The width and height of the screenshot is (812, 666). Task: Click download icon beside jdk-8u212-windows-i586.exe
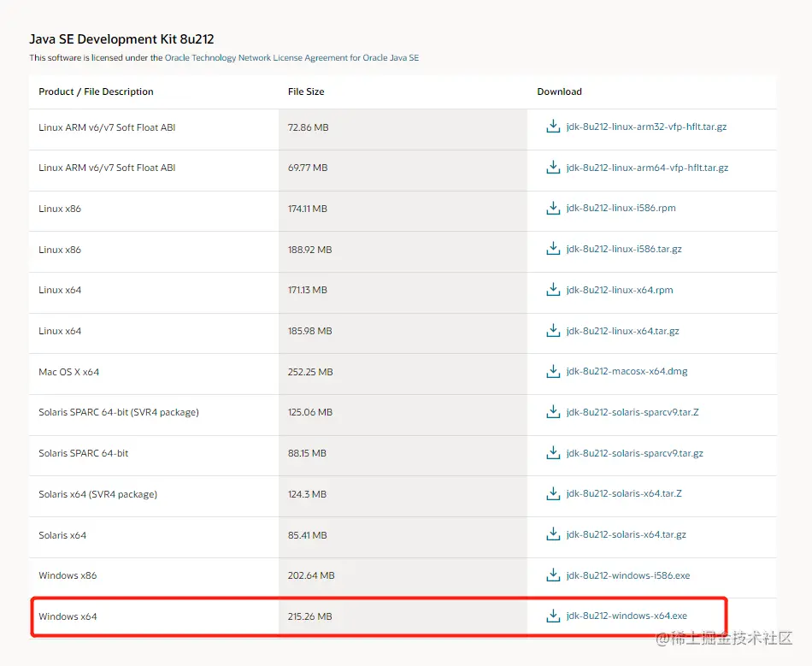click(x=553, y=575)
